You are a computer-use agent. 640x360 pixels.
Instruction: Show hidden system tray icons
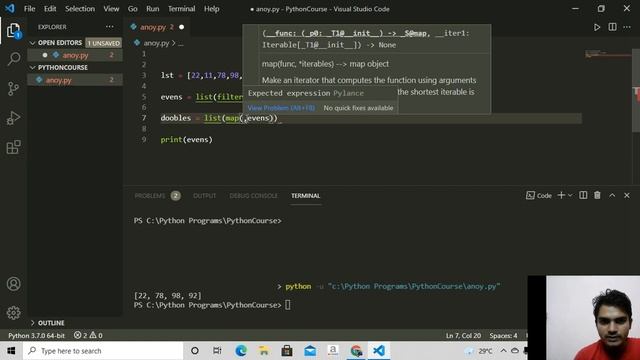[503, 351]
